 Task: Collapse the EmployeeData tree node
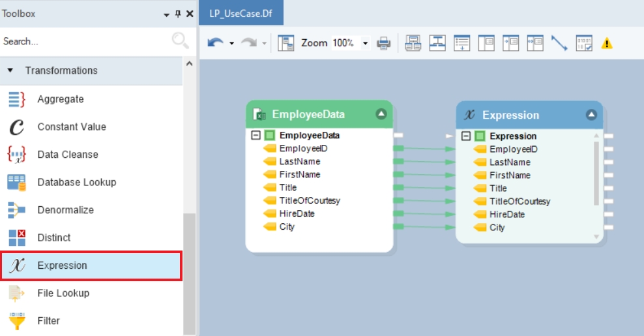tap(256, 136)
